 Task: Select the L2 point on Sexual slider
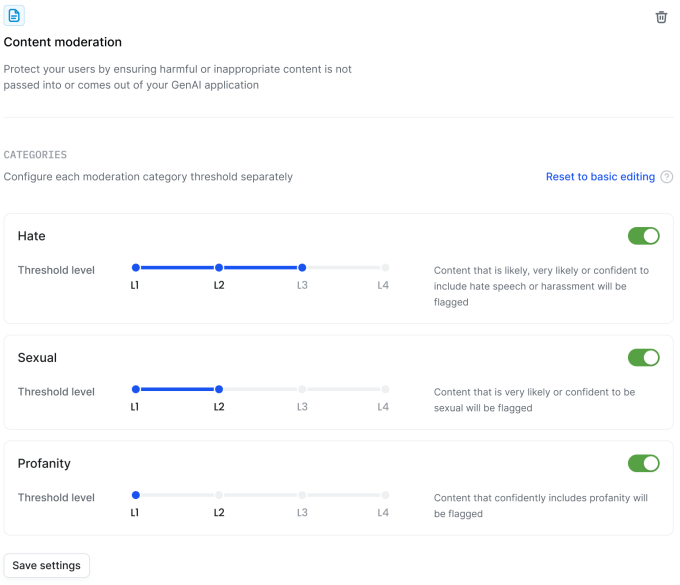point(219,390)
